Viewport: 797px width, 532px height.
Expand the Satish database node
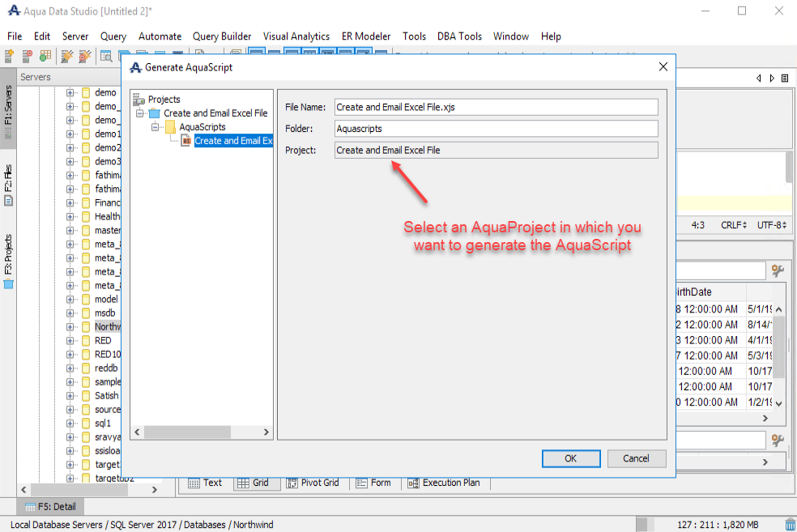pyautogui.click(x=70, y=396)
